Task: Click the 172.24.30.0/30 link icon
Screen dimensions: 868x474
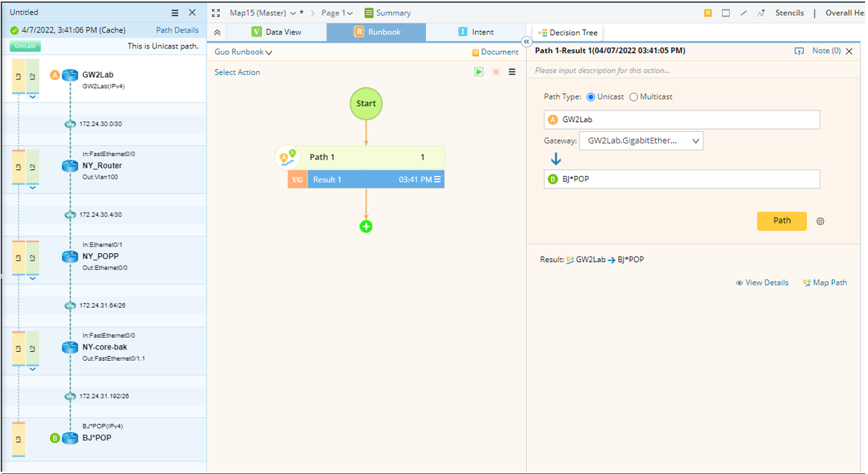Action: coord(71,124)
